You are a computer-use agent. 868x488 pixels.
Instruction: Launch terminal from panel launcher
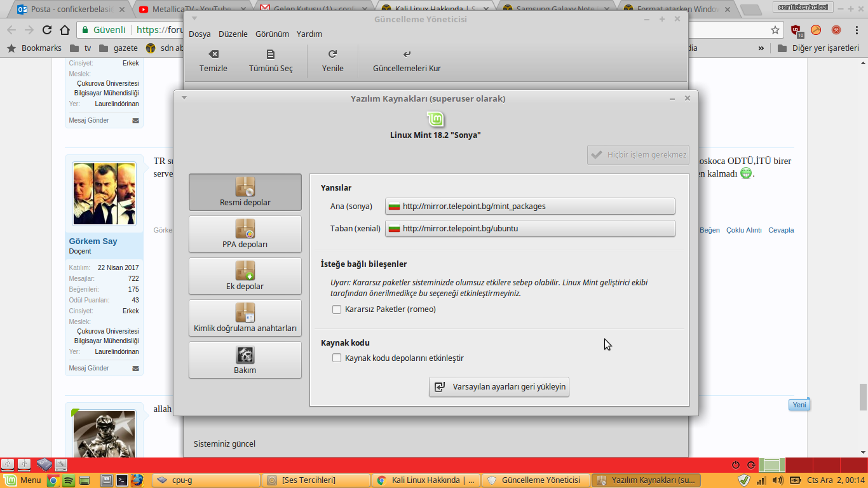pos(122,480)
